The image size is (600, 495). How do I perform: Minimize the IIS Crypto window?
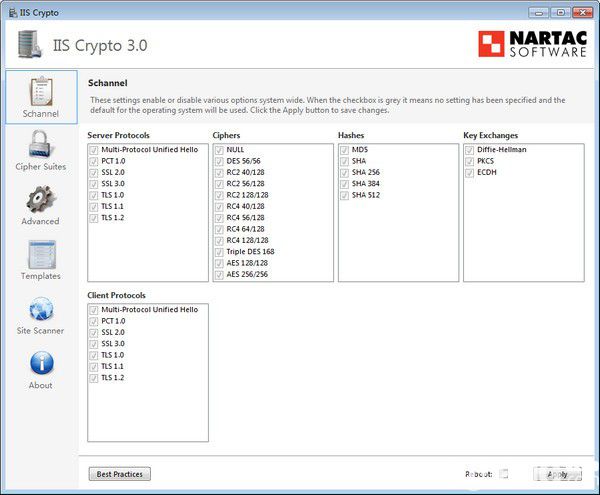(539, 13)
